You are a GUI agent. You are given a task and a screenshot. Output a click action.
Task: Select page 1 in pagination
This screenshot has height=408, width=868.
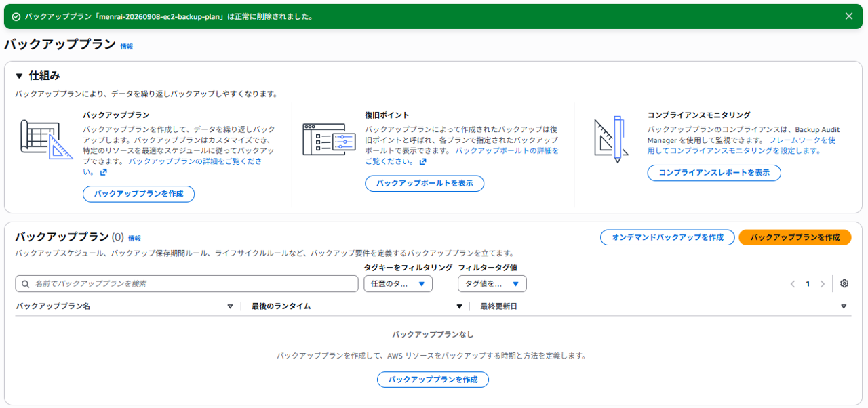808,284
